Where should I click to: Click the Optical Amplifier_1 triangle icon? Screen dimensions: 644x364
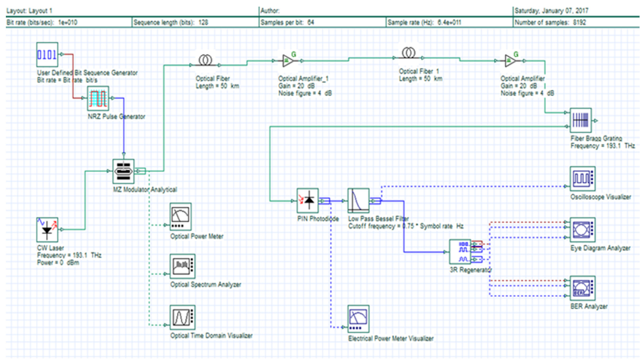click(287, 61)
